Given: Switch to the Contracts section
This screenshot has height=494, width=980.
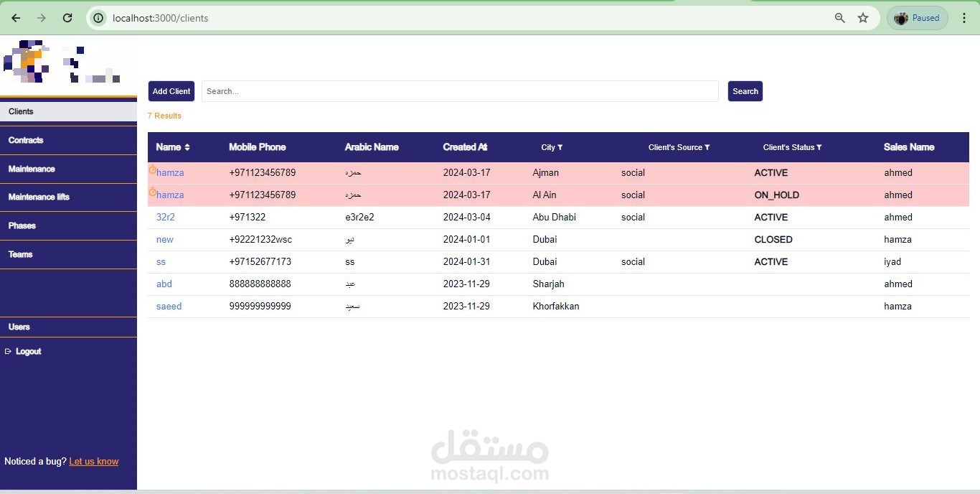Looking at the screenshot, I should [x=26, y=140].
